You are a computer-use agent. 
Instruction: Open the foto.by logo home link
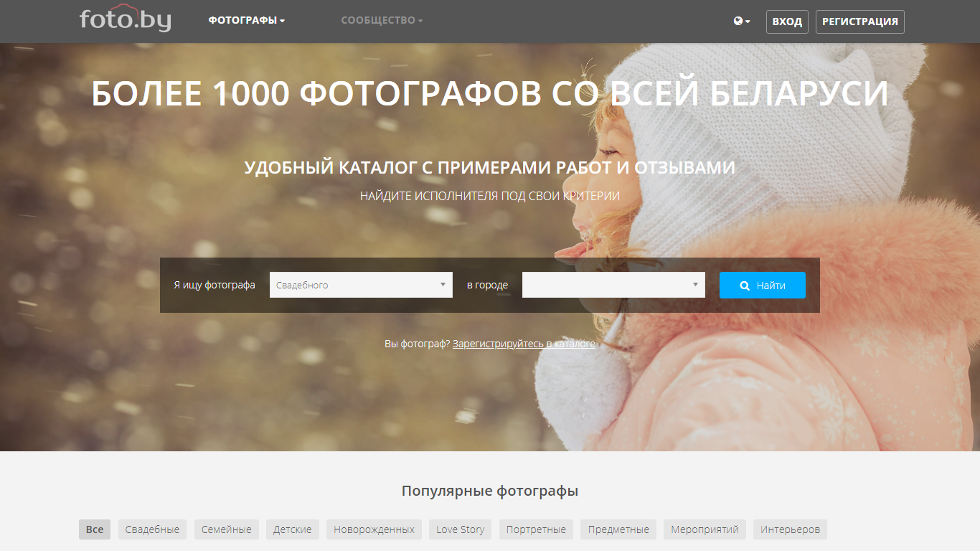[126, 19]
